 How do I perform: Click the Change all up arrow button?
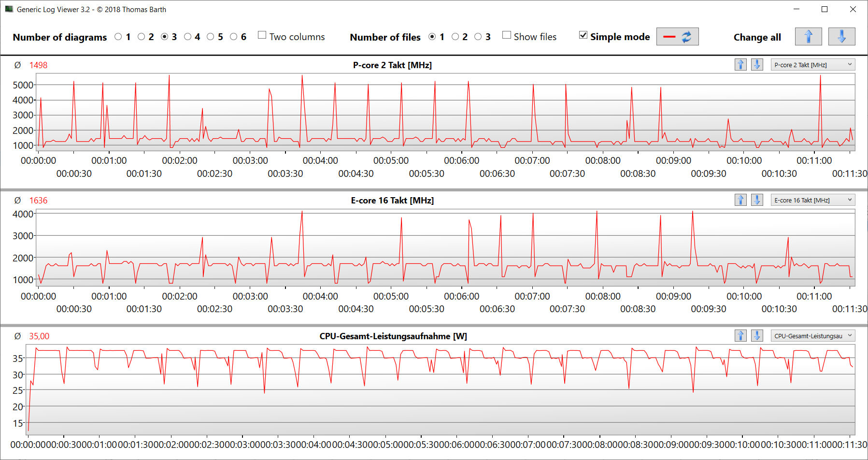808,37
